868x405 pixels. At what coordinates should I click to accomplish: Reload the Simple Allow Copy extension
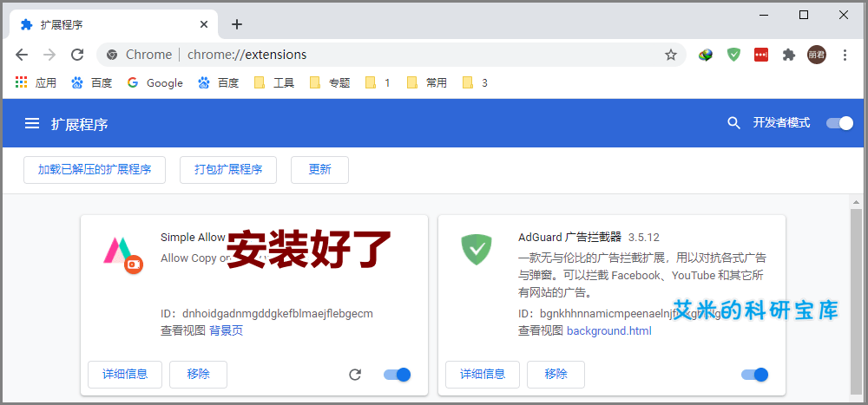click(355, 376)
